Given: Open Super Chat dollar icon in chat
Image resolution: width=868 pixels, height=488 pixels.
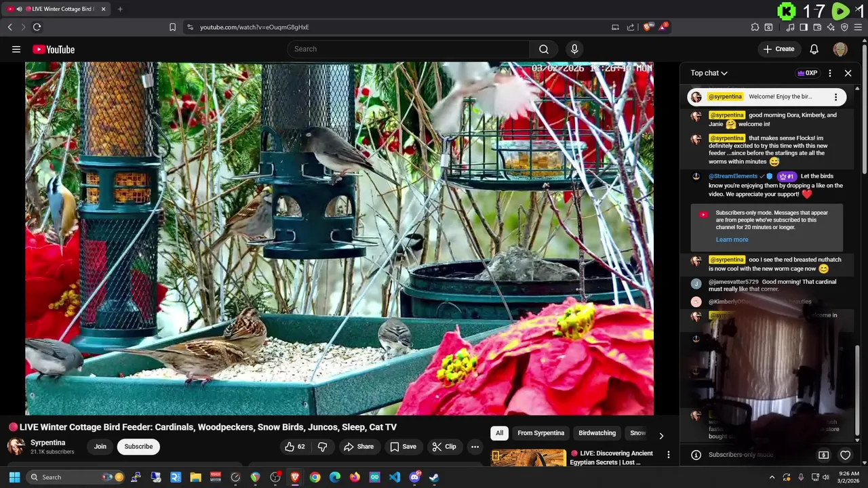Looking at the screenshot, I should tap(823, 455).
